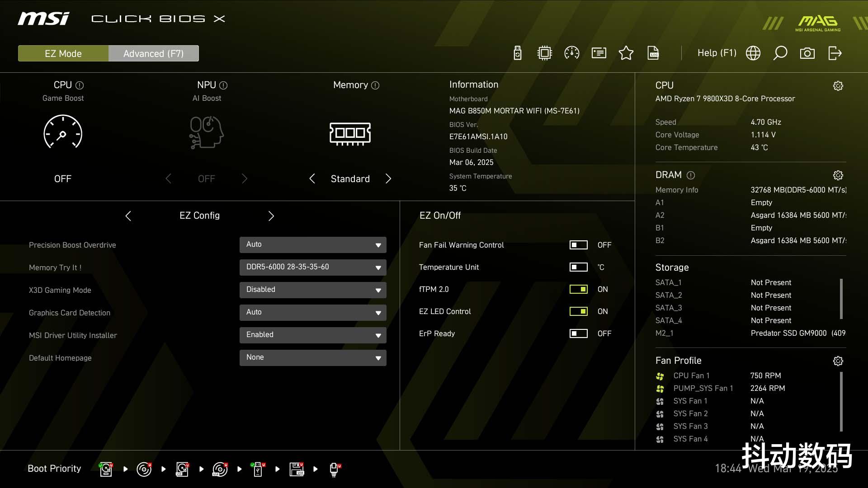Select USB flash key boot device icon

[258, 469]
